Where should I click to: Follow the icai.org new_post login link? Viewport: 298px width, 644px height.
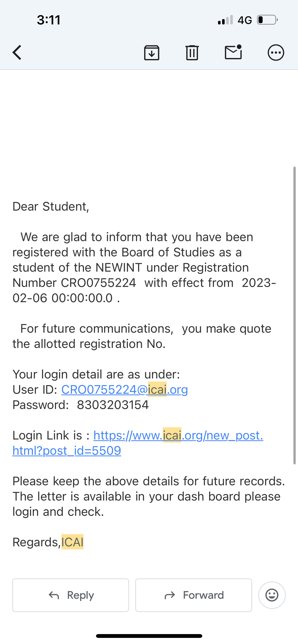pos(178,435)
